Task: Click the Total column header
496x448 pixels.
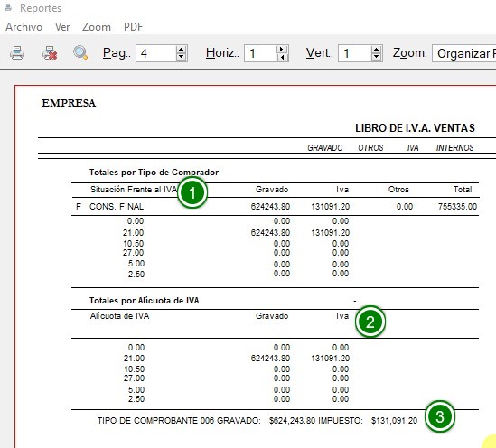Action: (463, 190)
